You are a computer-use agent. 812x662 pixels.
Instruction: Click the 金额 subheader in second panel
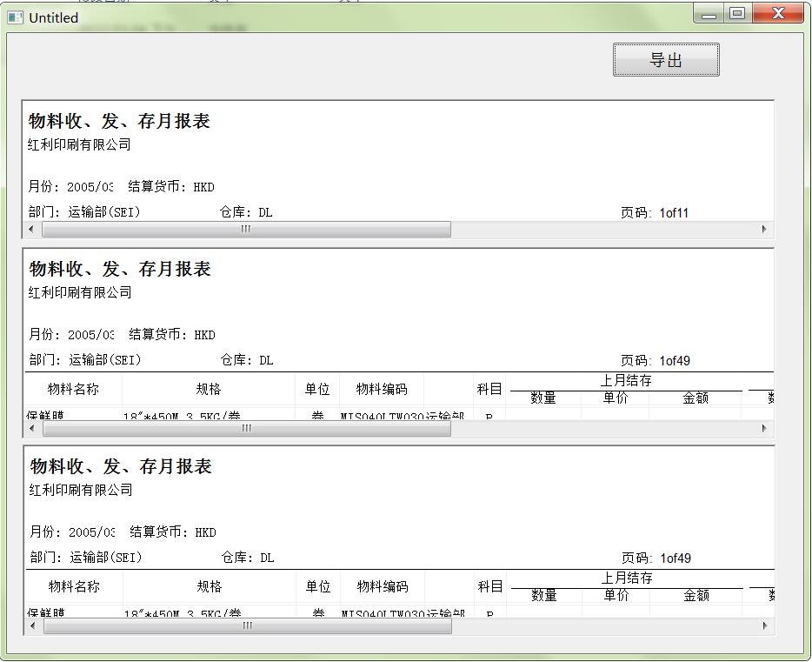pyautogui.click(x=696, y=398)
